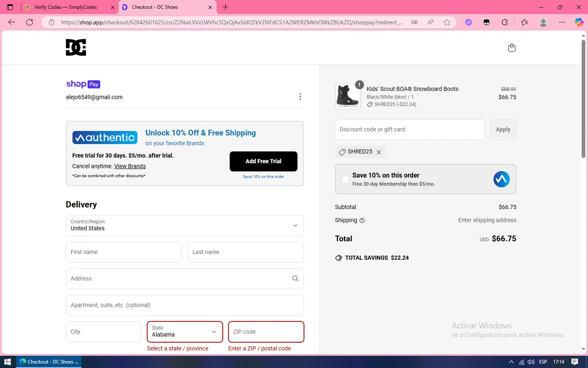Open the shopping bag cart icon
588x368 pixels.
(512, 47)
